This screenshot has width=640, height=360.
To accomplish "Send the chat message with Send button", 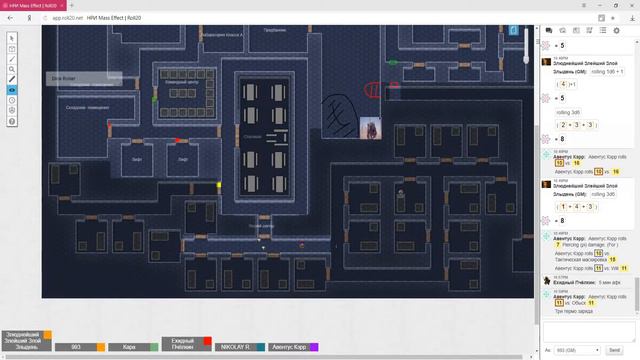I will pyautogui.click(x=614, y=350).
